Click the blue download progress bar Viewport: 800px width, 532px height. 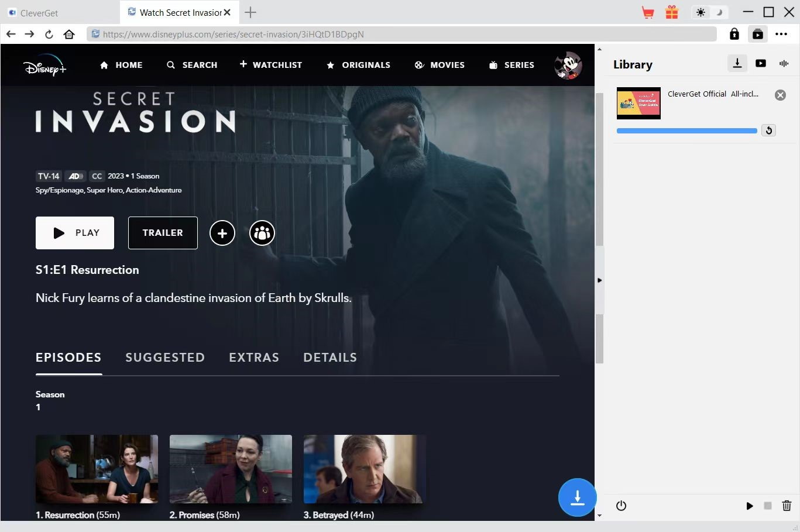(x=686, y=131)
